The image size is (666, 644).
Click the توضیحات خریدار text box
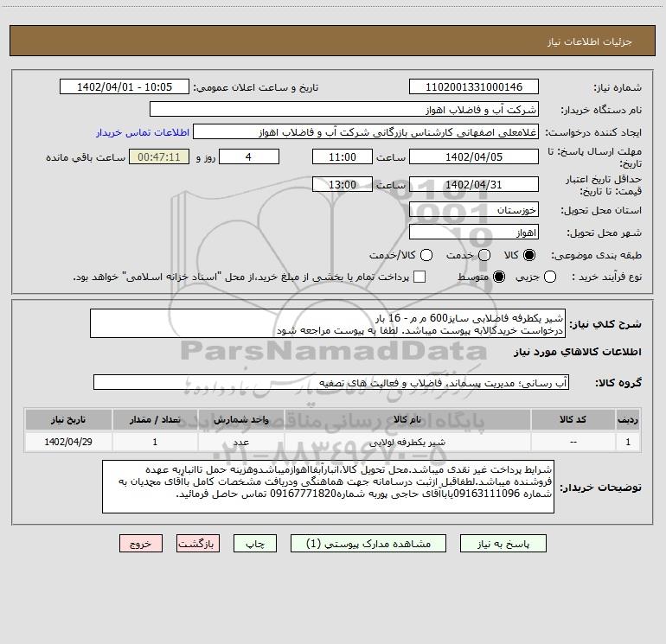[x=329, y=487]
